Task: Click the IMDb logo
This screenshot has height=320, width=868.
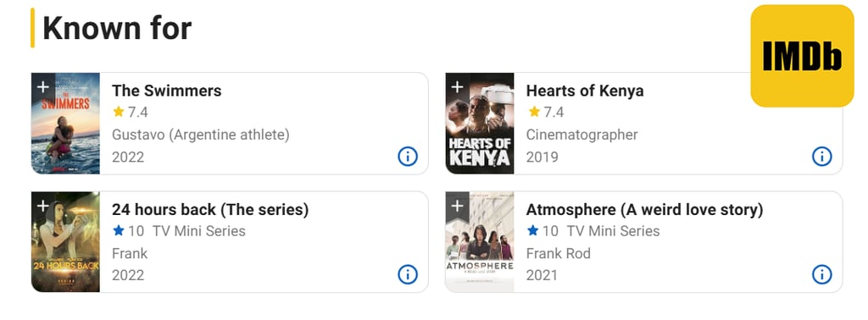Action: (802, 56)
